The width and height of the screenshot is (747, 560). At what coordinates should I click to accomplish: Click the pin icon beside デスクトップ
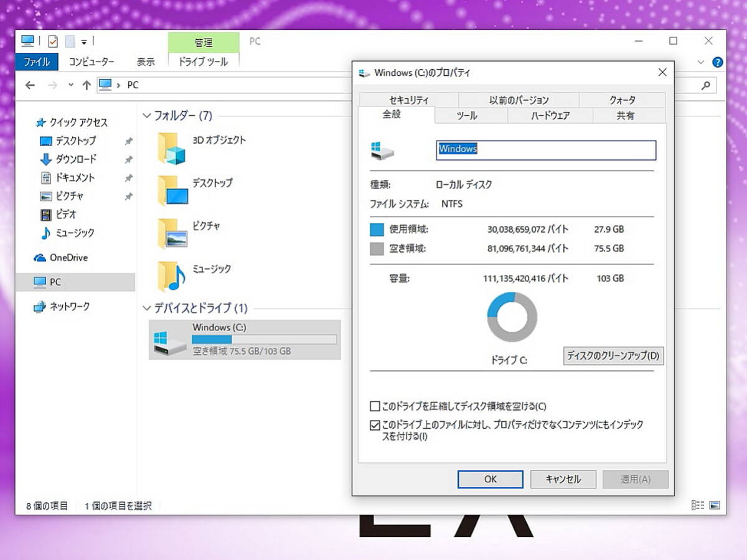[x=128, y=141]
